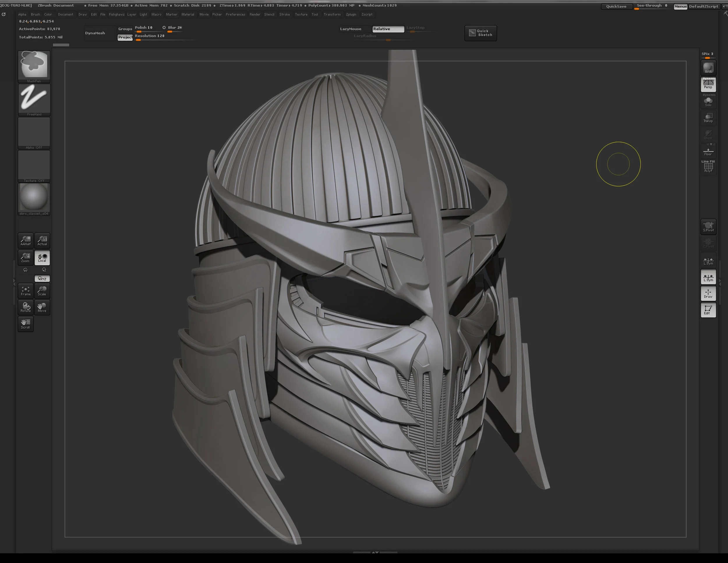Click the Scale view icon
Screen dimensions: 728x563
pyautogui.click(x=42, y=291)
